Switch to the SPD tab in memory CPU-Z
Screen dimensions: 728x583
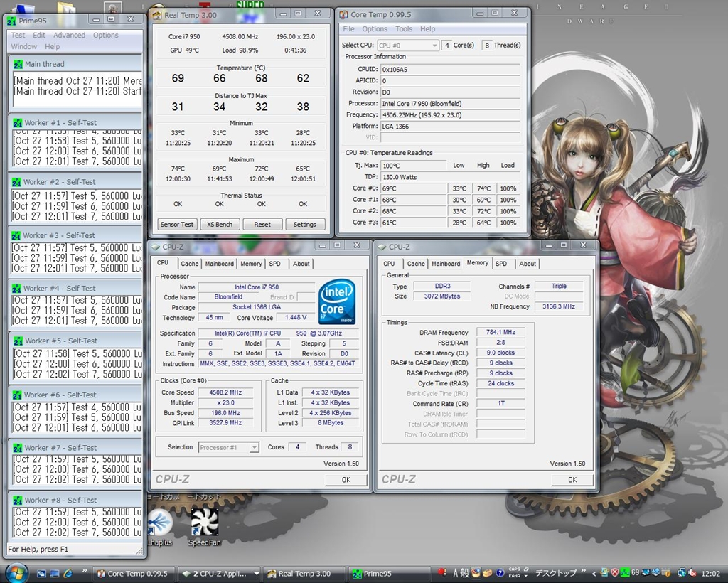501,264
